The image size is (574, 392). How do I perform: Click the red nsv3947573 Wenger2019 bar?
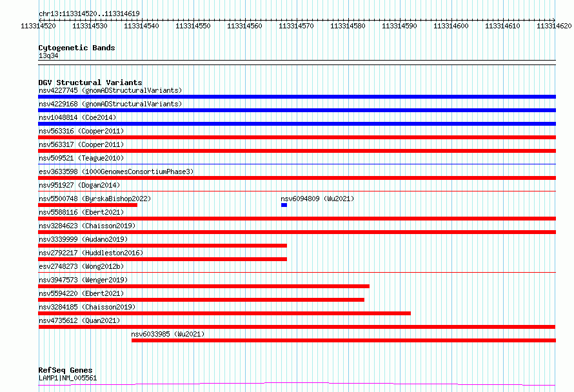tap(204, 286)
